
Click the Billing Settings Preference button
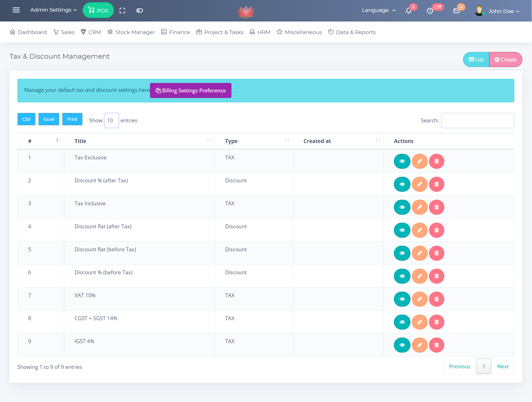191,90
